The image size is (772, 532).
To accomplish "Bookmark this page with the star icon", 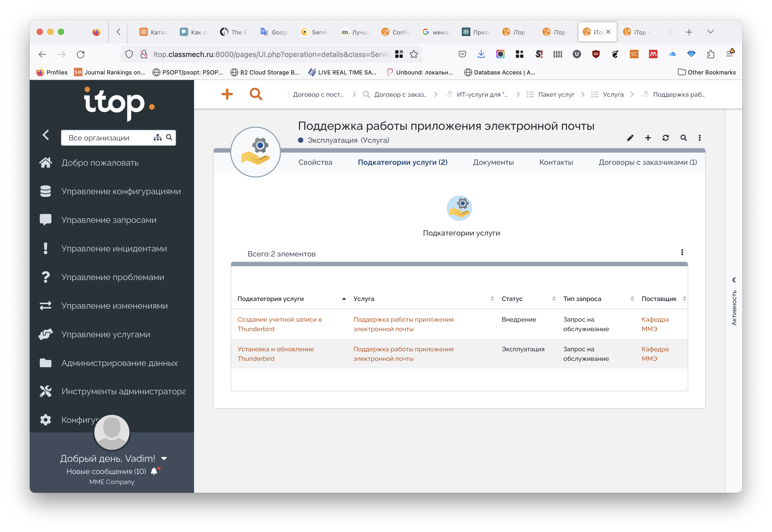I will click(414, 54).
